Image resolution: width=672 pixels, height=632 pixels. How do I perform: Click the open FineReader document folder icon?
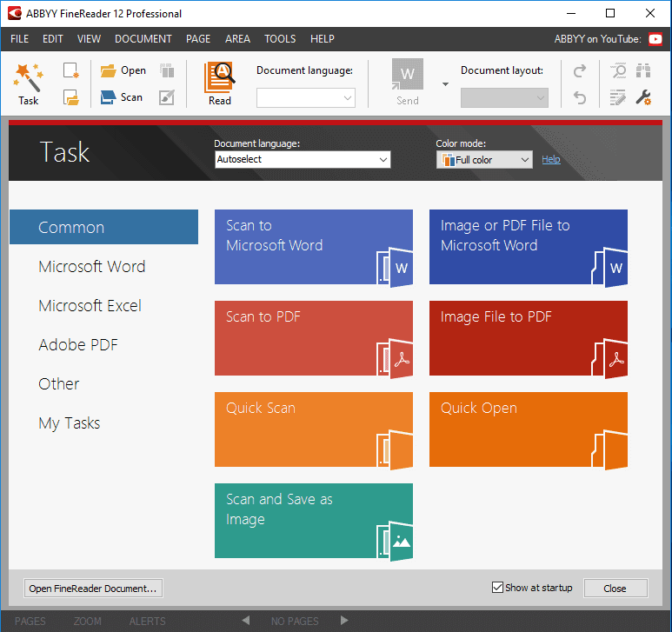[70, 97]
